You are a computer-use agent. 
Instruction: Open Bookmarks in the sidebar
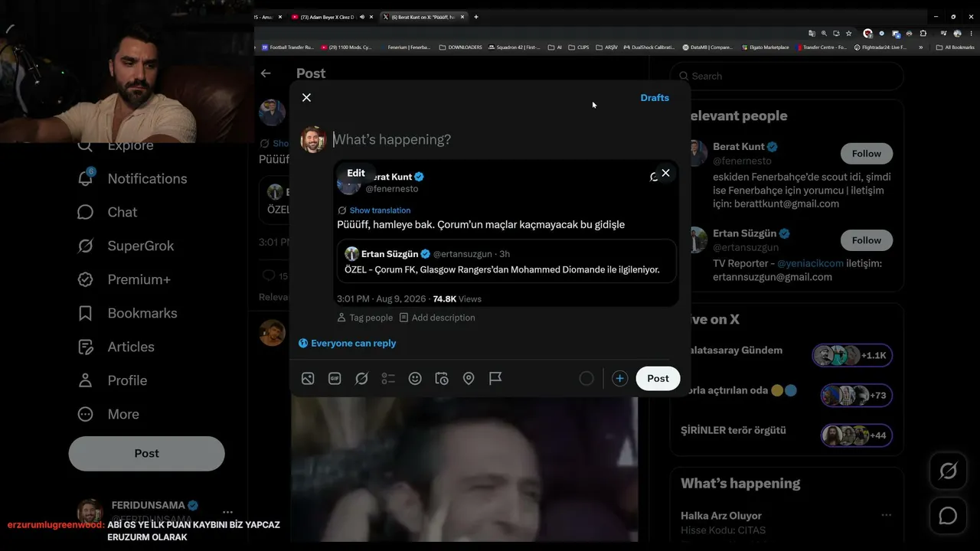click(x=126, y=313)
